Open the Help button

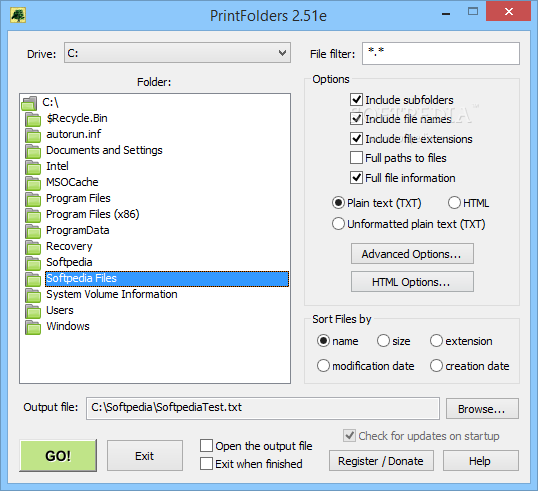point(480,461)
